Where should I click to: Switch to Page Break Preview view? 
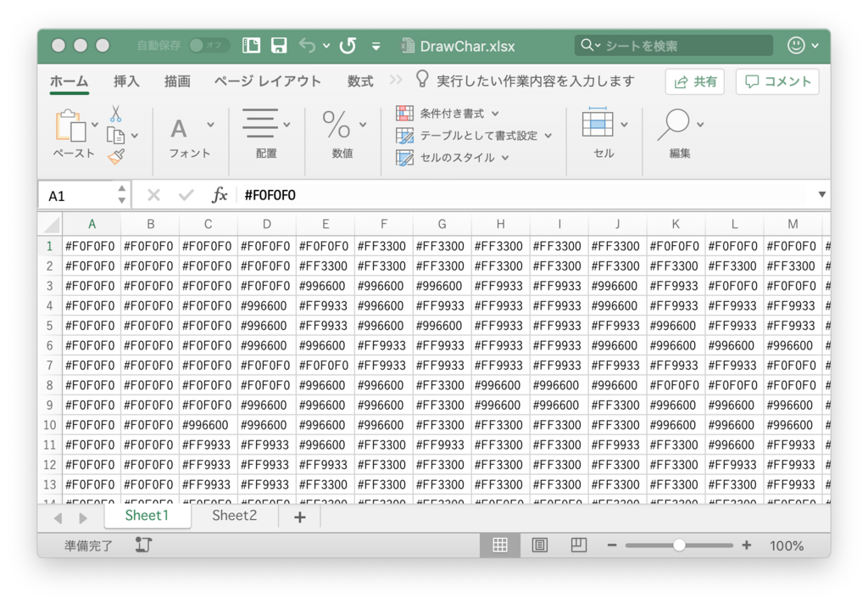(578, 545)
